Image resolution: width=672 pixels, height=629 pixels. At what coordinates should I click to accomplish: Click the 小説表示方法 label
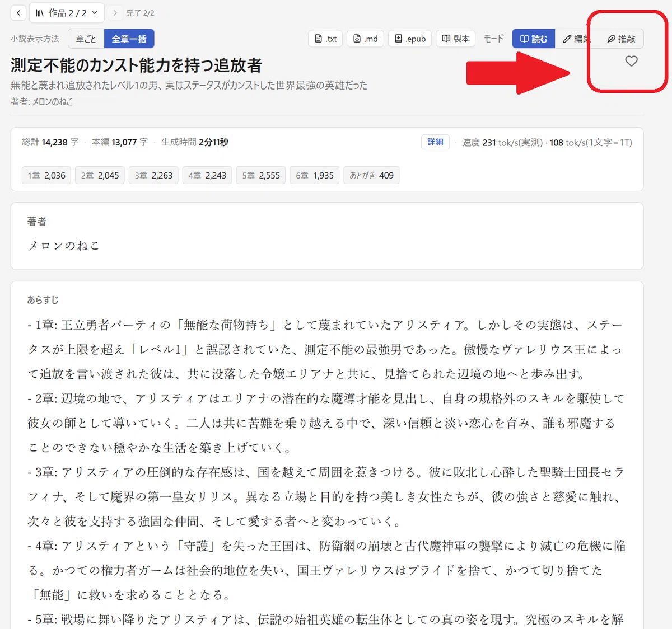[35, 39]
